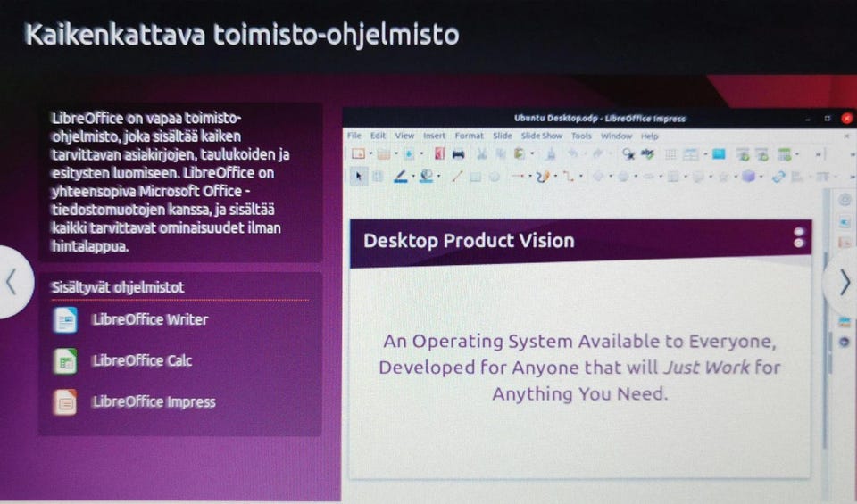Toggle the Display Grid icon
Viewport: 857px width, 504px height.
670,155
